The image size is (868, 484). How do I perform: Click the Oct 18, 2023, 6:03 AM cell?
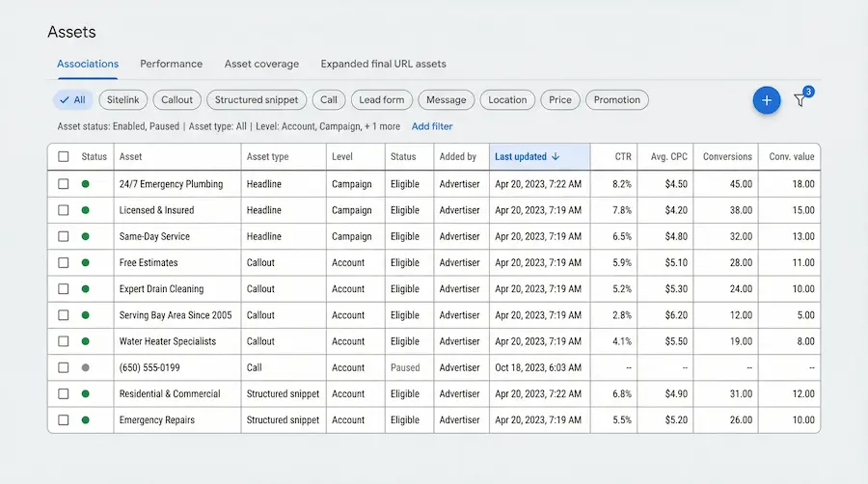click(538, 367)
